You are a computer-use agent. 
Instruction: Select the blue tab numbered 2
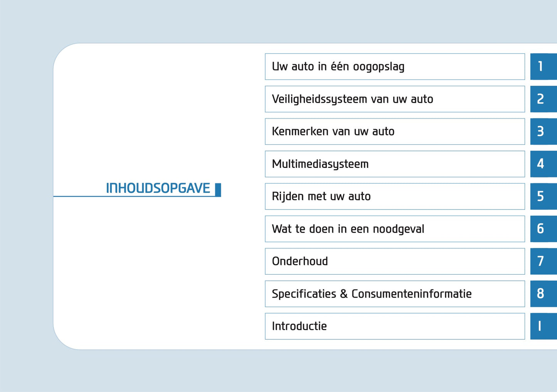[543, 99]
